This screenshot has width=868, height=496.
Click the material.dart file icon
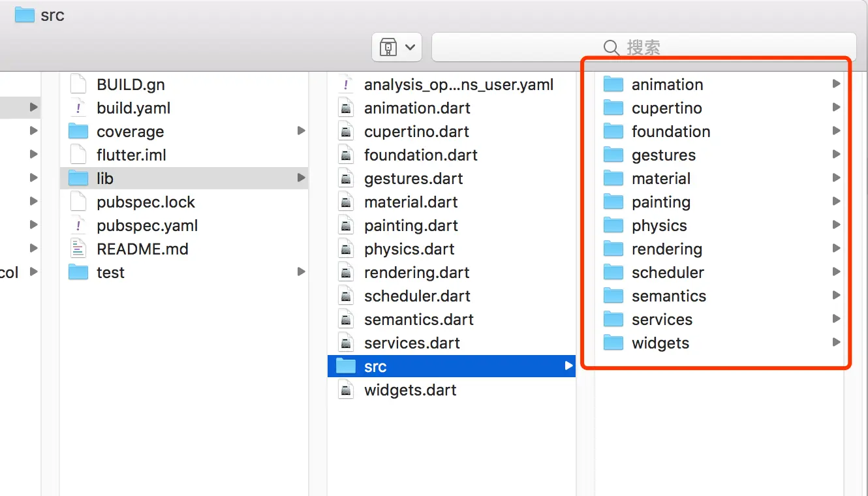pyautogui.click(x=346, y=202)
